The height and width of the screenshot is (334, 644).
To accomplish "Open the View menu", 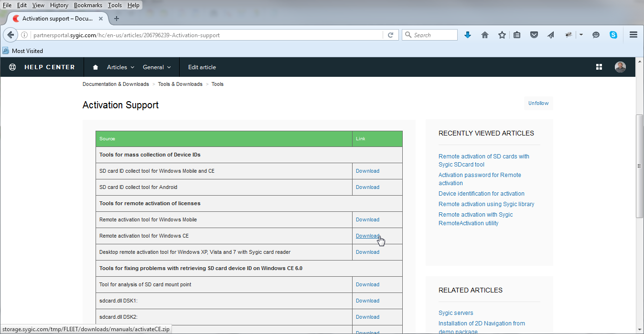I will click(x=38, y=5).
